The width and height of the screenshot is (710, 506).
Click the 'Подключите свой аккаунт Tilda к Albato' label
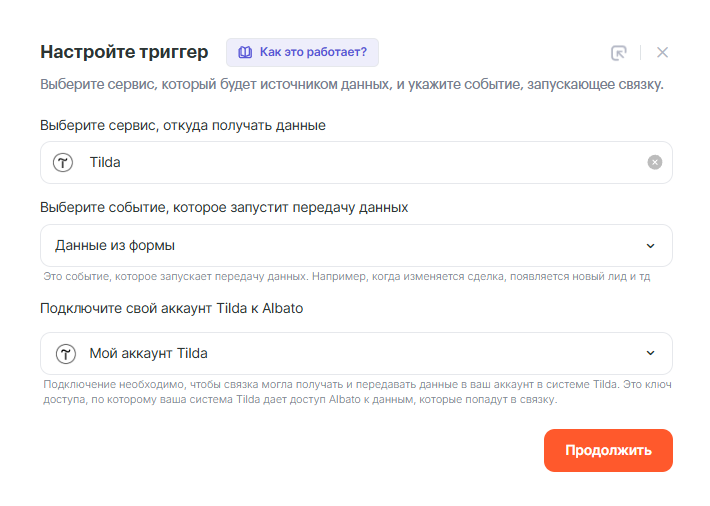171,308
